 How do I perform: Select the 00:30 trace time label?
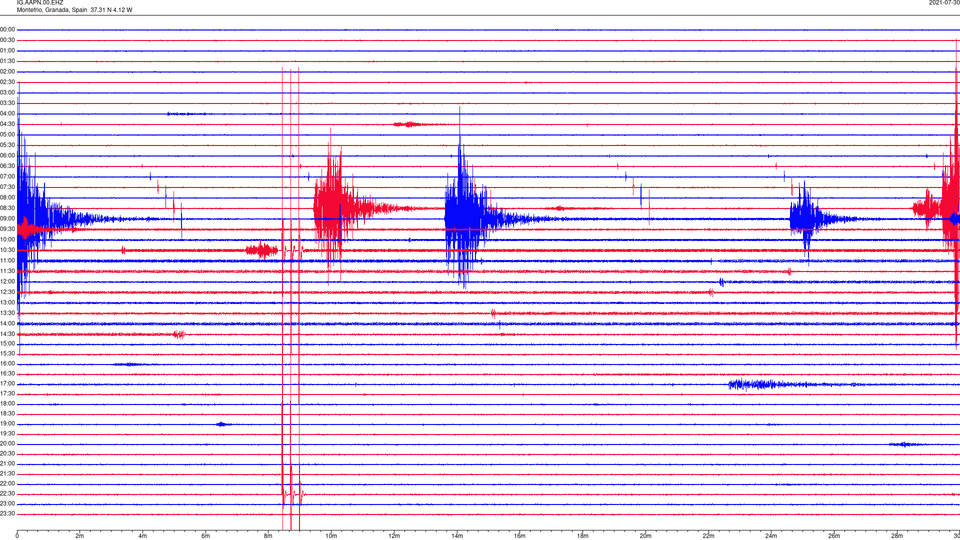pos(7,40)
